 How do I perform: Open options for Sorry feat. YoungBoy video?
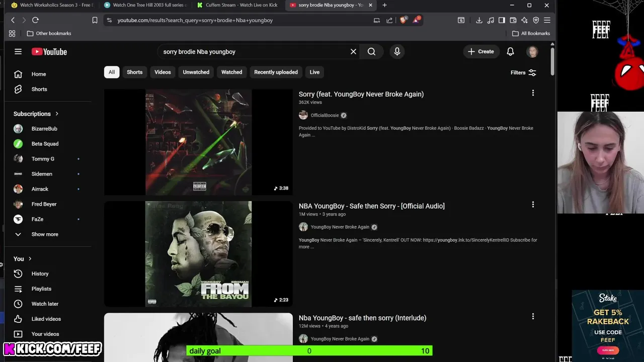(x=533, y=93)
